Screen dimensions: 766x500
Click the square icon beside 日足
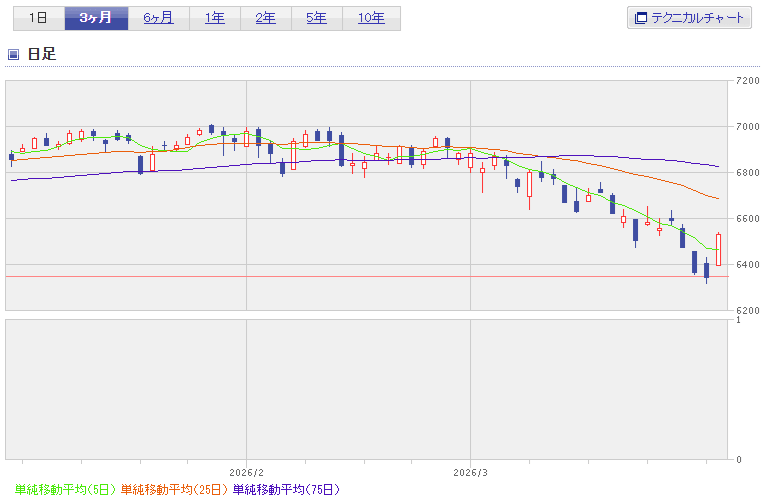13,54
